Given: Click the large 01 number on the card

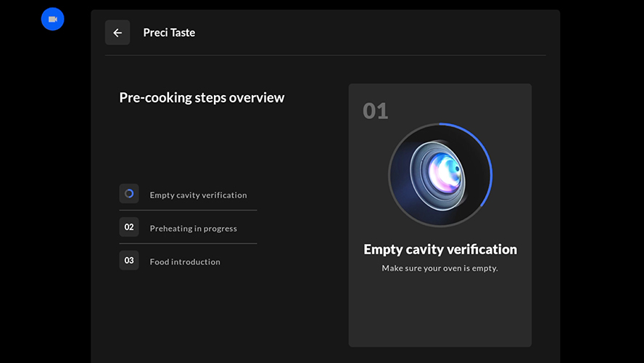Looking at the screenshot, I should click(x=376, y=111).
